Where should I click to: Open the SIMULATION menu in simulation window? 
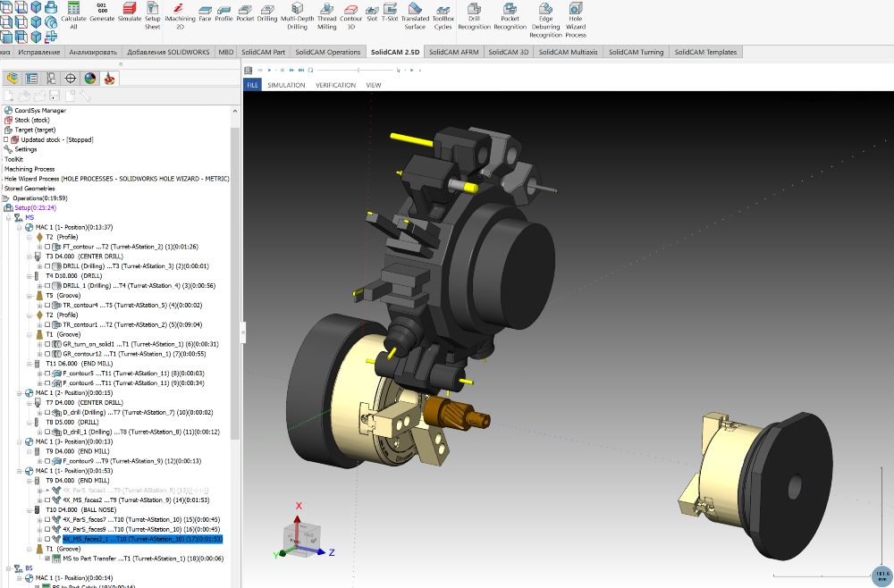pyautogui.click(x=286, y=85)
